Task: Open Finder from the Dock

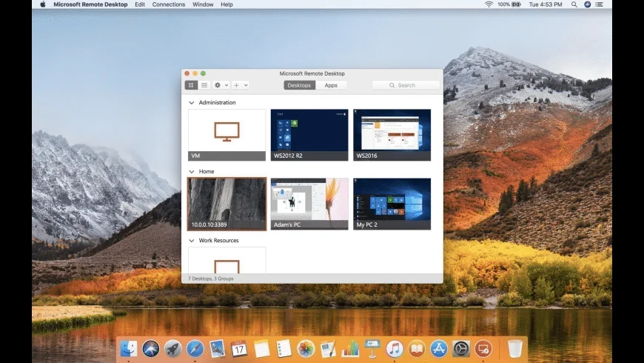Action: (x=129, y=349)
